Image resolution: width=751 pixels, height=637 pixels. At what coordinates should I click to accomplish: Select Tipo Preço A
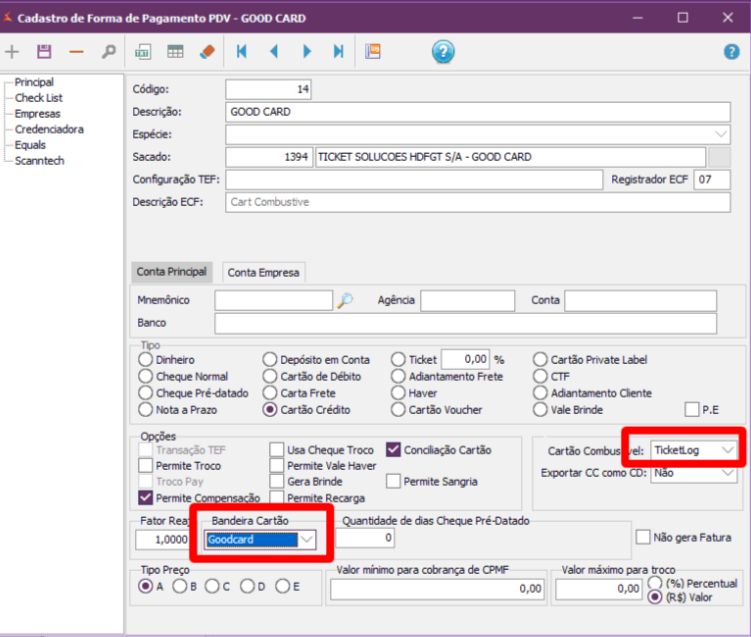coord(146,586)
